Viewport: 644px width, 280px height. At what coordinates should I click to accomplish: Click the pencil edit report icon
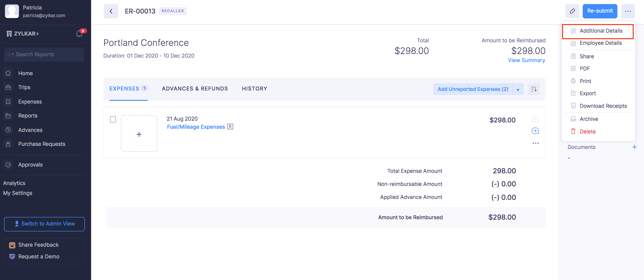(572, 11)
